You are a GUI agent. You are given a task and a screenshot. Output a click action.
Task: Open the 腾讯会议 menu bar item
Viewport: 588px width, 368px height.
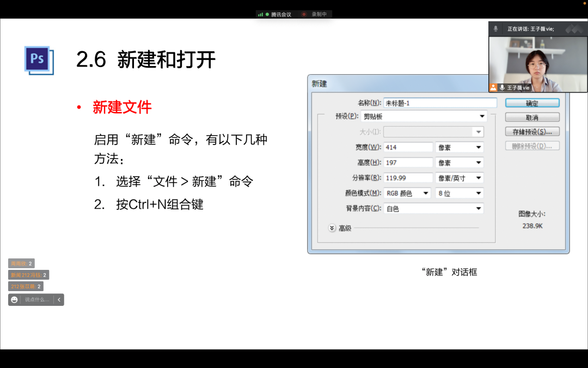point(281,15)
